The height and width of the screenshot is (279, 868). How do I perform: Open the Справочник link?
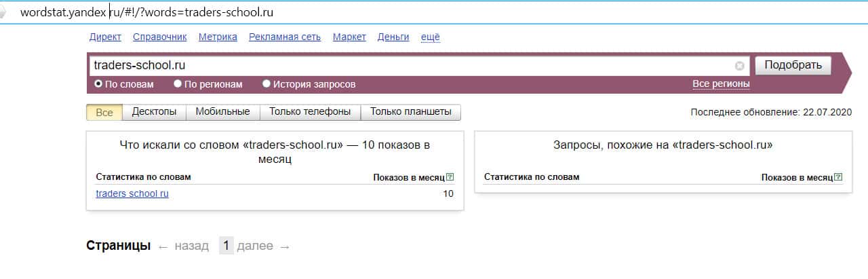click(x=160, y=37)
